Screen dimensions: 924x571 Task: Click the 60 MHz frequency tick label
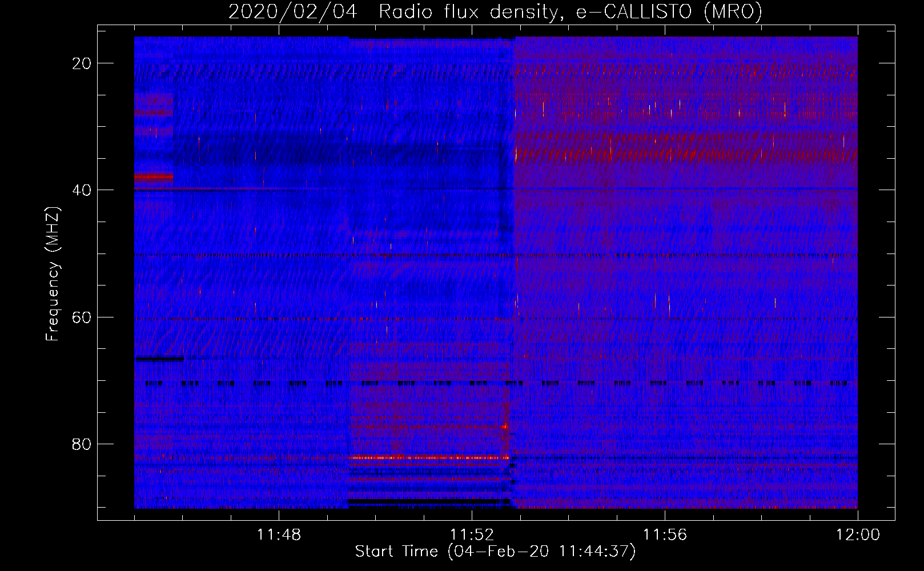click(82, 317)
